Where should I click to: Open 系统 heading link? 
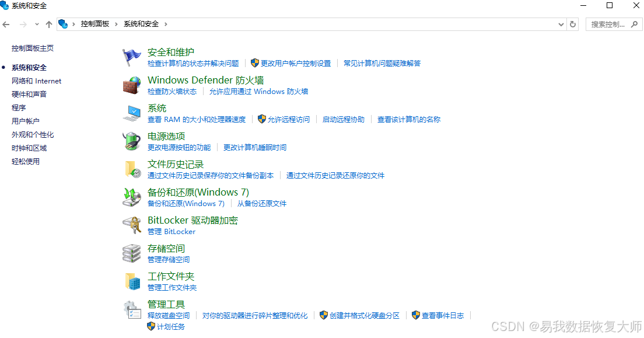point(157,108)
